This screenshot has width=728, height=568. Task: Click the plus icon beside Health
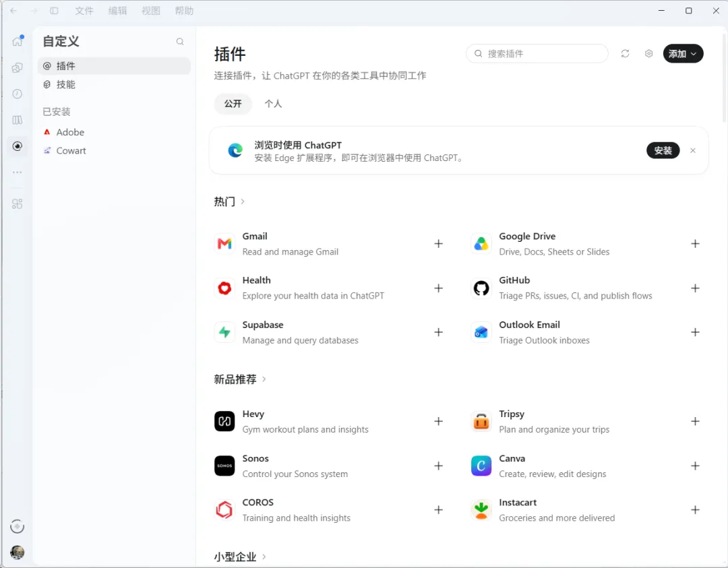tap(438, 288)
